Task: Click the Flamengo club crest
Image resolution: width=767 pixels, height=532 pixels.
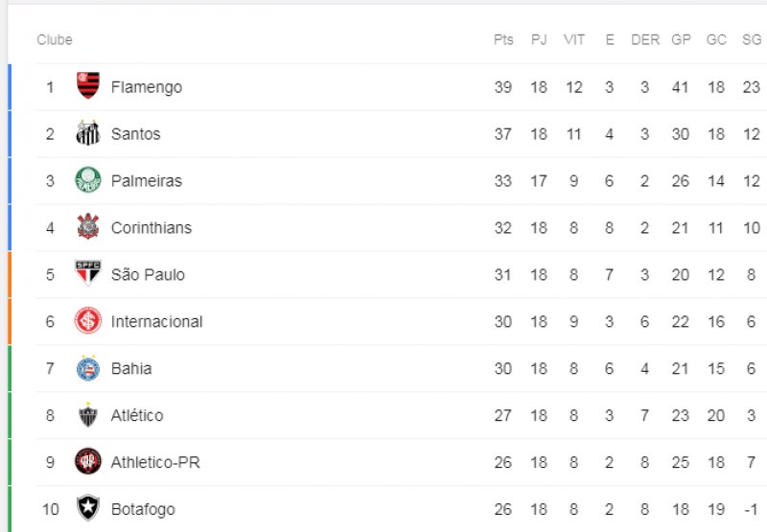Action: click(88, 85)
